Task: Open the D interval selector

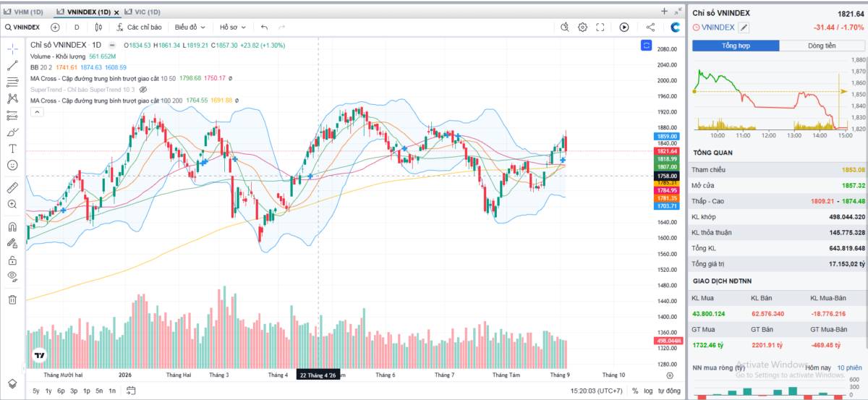Action: pos(77,27)
